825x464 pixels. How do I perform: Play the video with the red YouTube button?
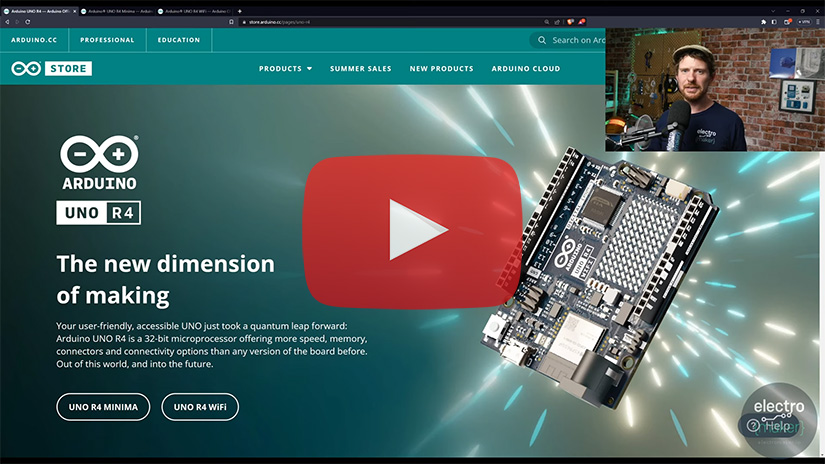click(413, 231)
